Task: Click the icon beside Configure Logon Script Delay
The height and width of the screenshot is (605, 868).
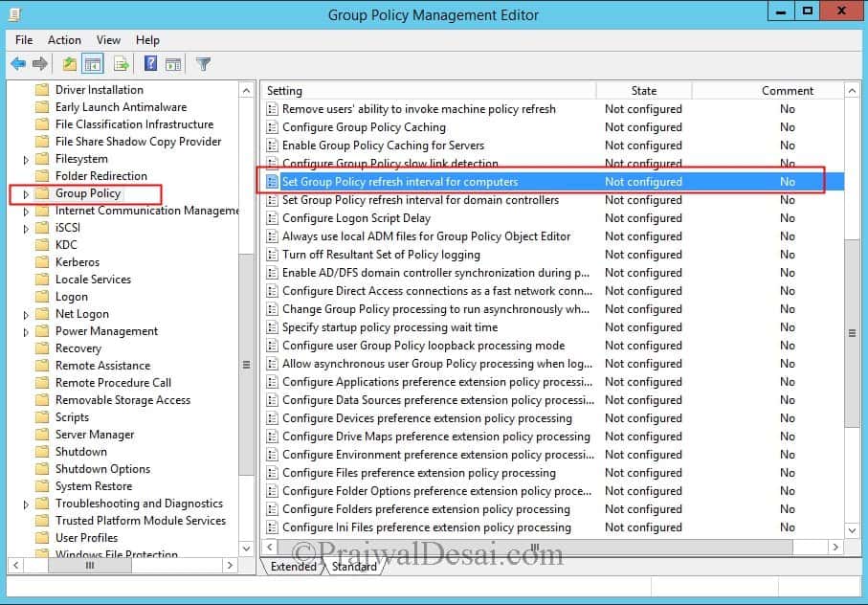Action: 272,218
